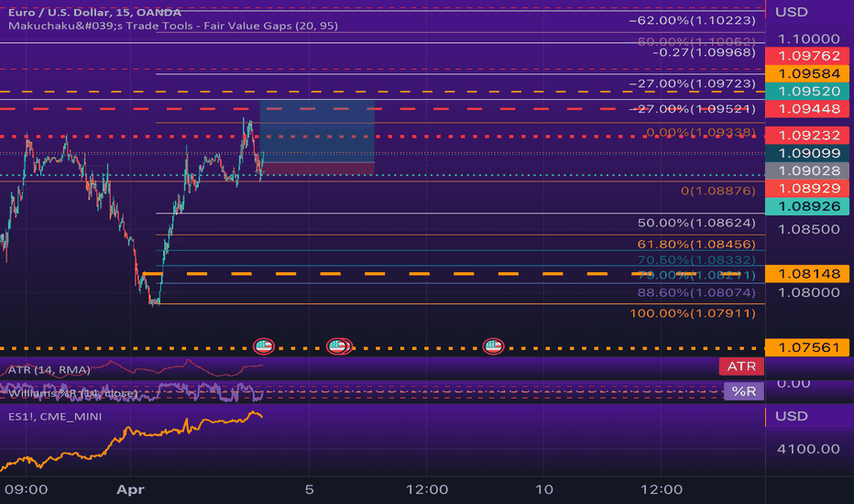Image resolution: width=854 pixels, height=504 pixels.
Task: Select the 88.60%(1.08074) Fibonacci label
Action: pos(696,292)
